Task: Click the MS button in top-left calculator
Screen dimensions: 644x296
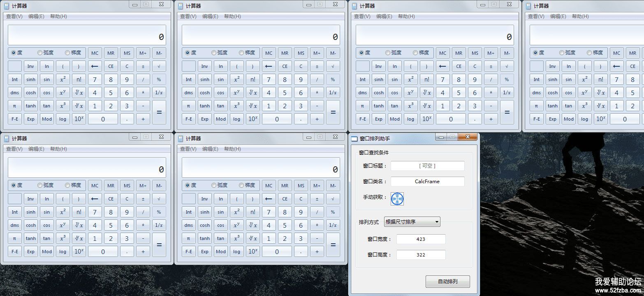Action: point(127,53)
